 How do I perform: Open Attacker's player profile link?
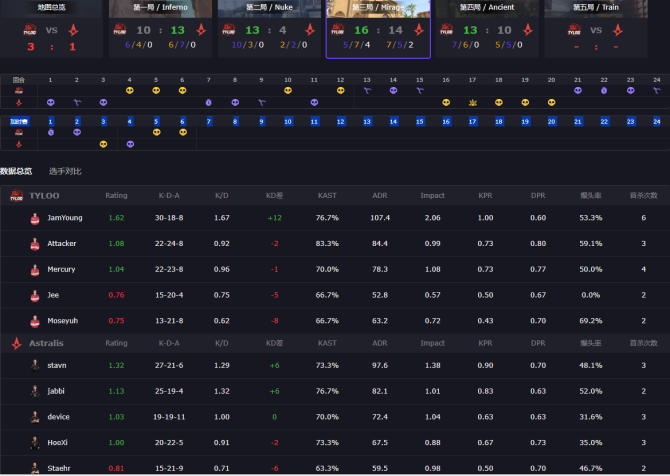coord(61,243)
